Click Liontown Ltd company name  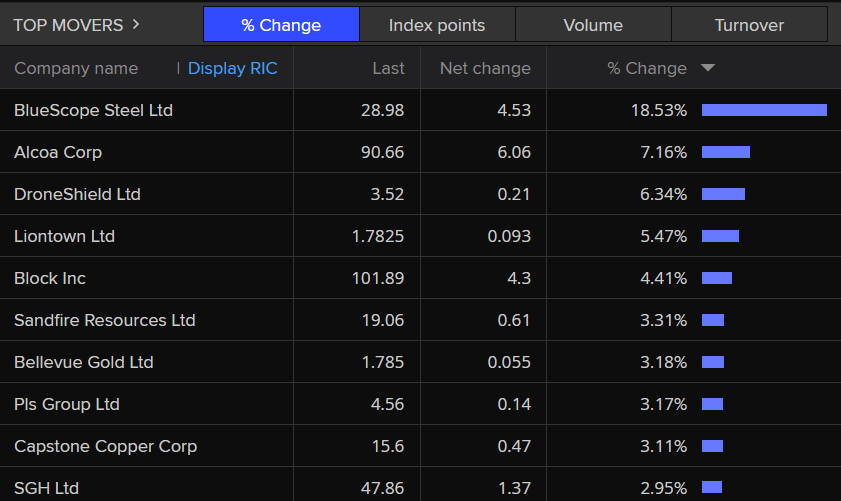pyautogui.click(x=64, y=236)
